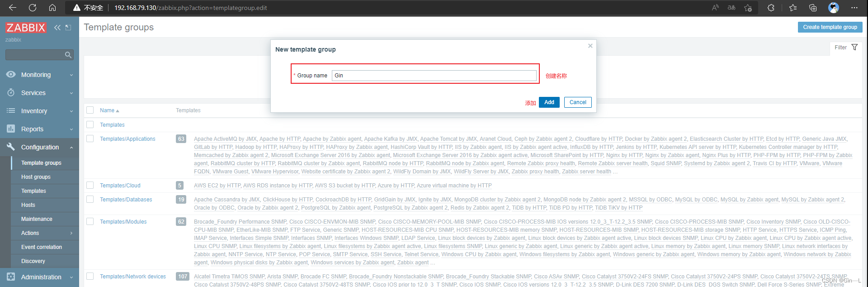The height and width of the screenshot is (287, 868).
Task: Add page to favorites star icon
Action: 748,8
